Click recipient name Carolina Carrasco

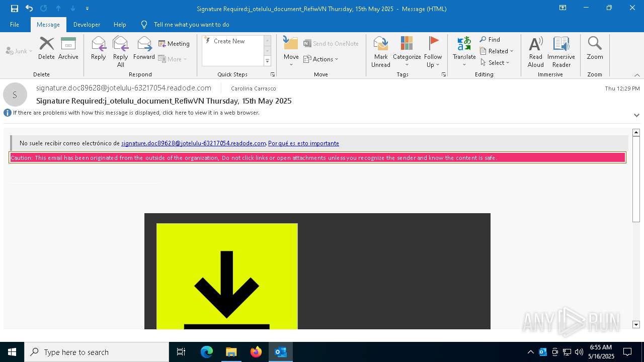click(x=254, y=88)
